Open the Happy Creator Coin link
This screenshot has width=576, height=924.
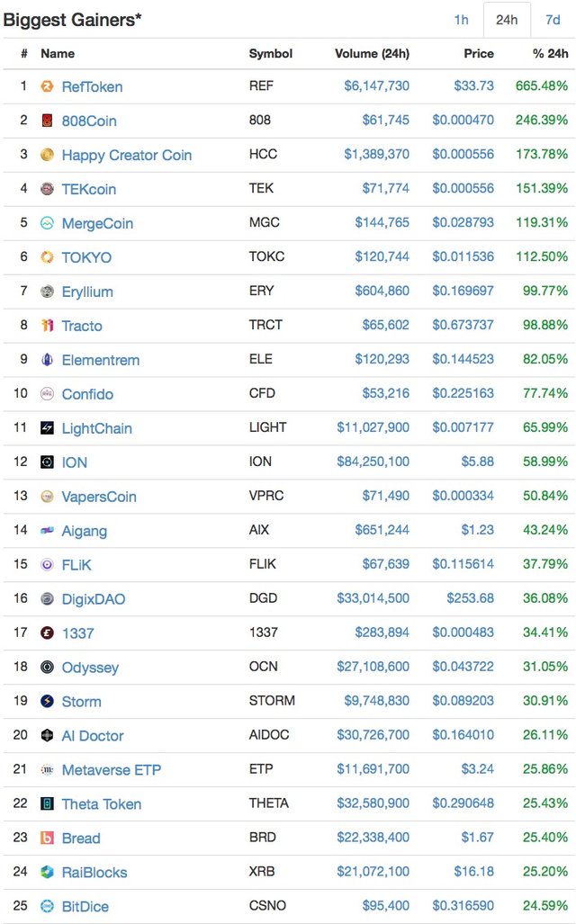tap(127, 155)
